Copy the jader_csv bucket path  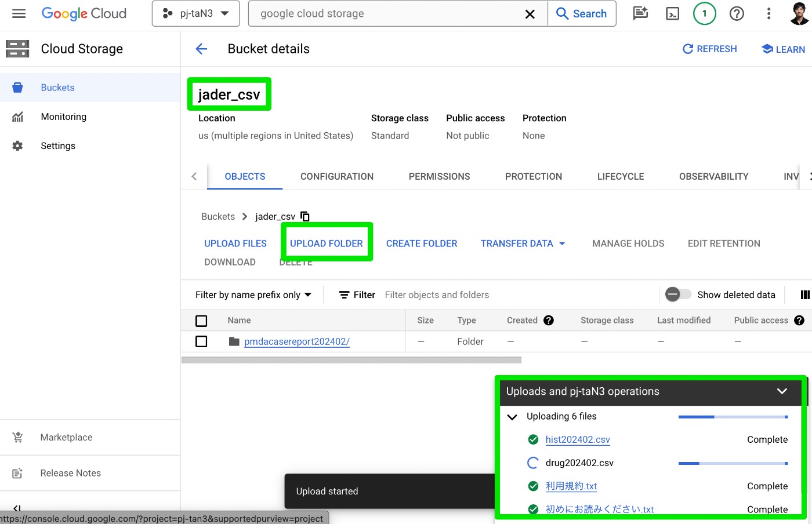pos(305,216)
